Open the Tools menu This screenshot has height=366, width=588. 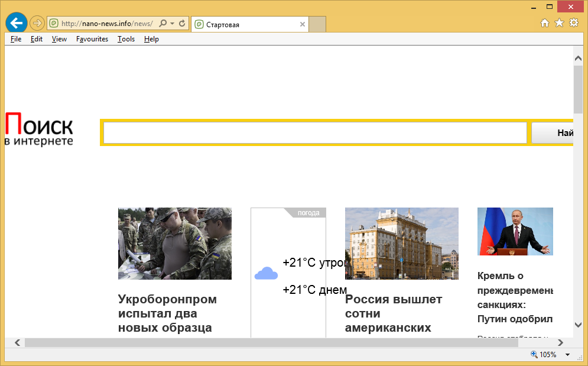point(126,39)
